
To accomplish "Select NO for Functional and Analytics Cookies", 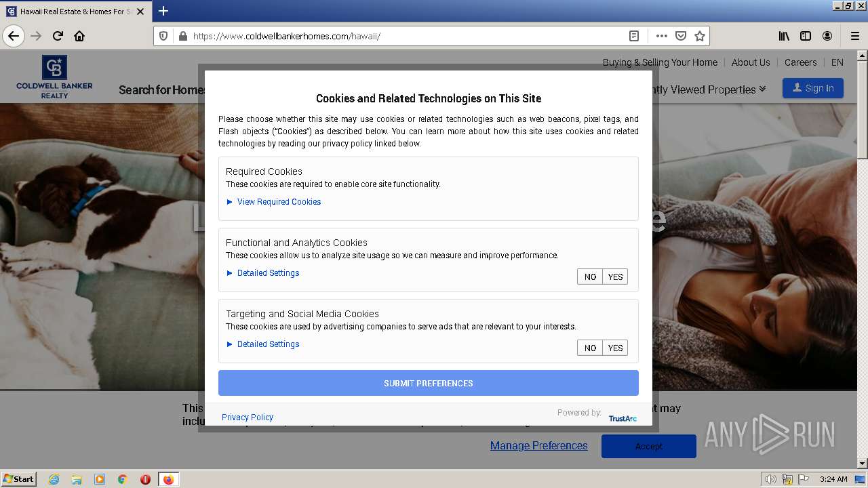I will click(590, 277).
